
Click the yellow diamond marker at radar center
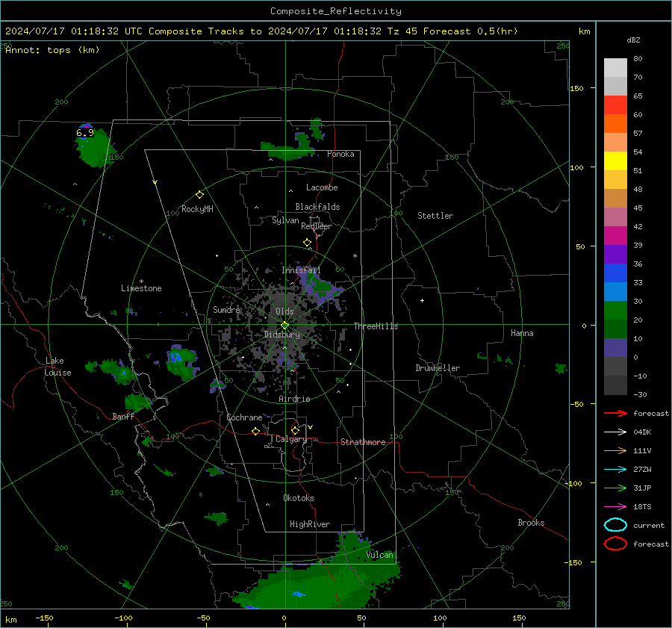coord(284,326)
